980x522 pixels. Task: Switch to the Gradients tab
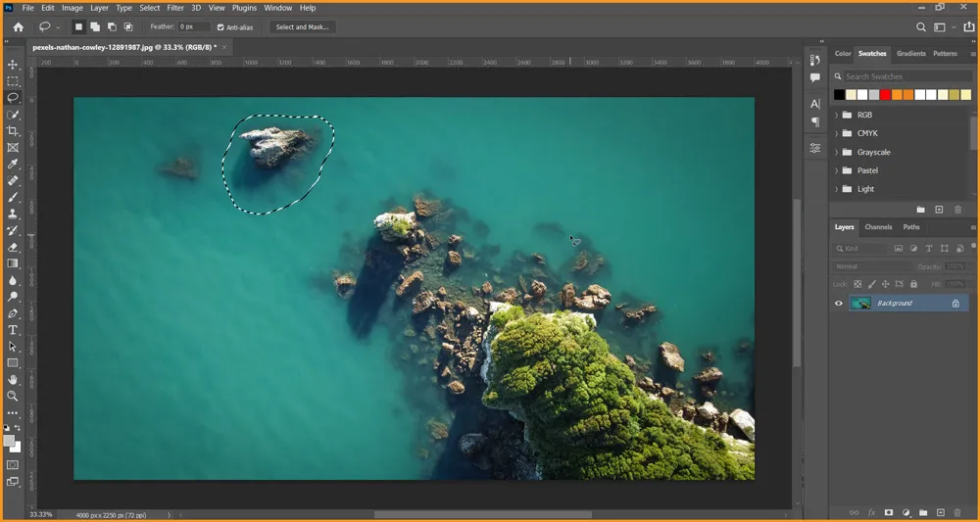910,54
